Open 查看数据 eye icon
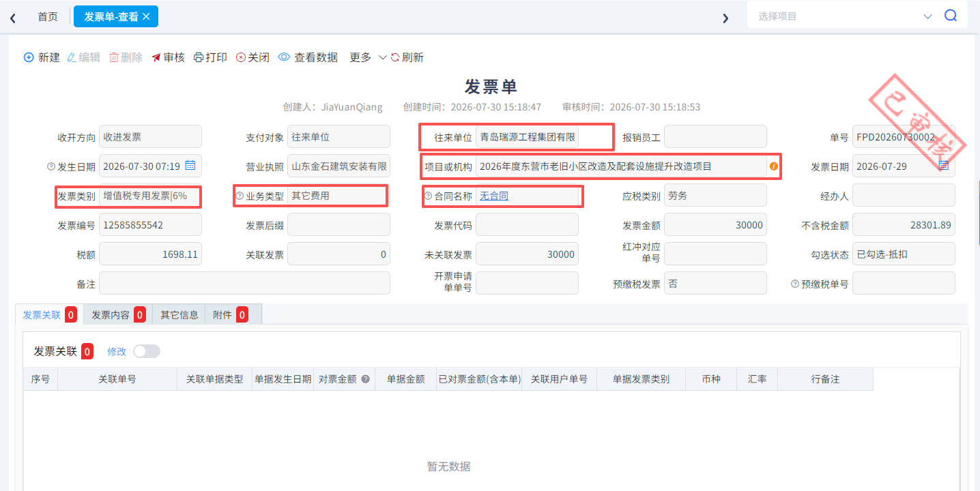The height and width of the screenshot is (491, 980). point(284,58)
